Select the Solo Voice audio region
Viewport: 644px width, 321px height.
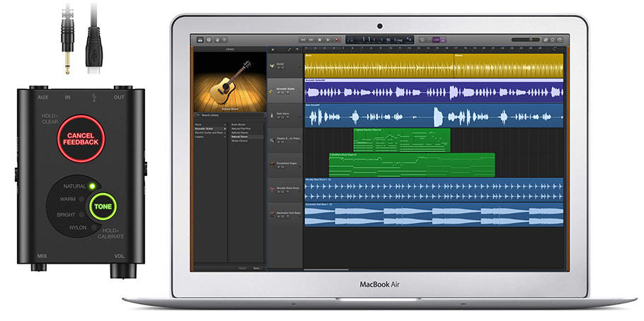point(434,115)
